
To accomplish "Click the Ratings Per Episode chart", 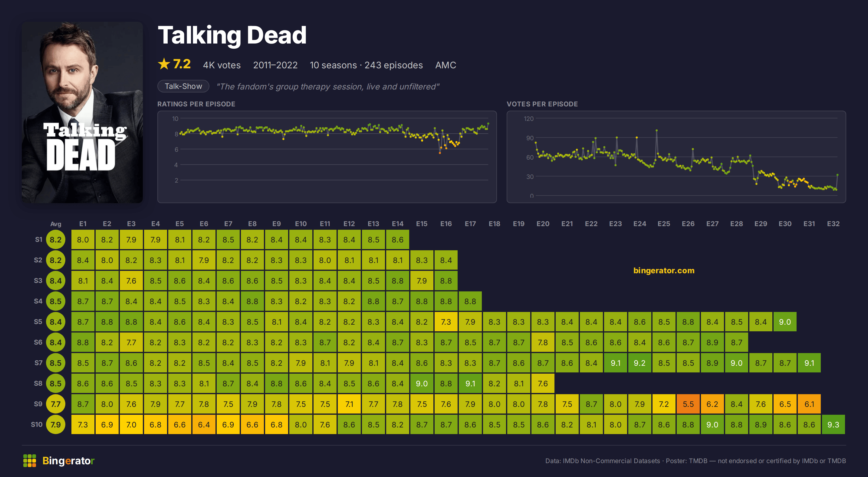I will tap(327, 157).
